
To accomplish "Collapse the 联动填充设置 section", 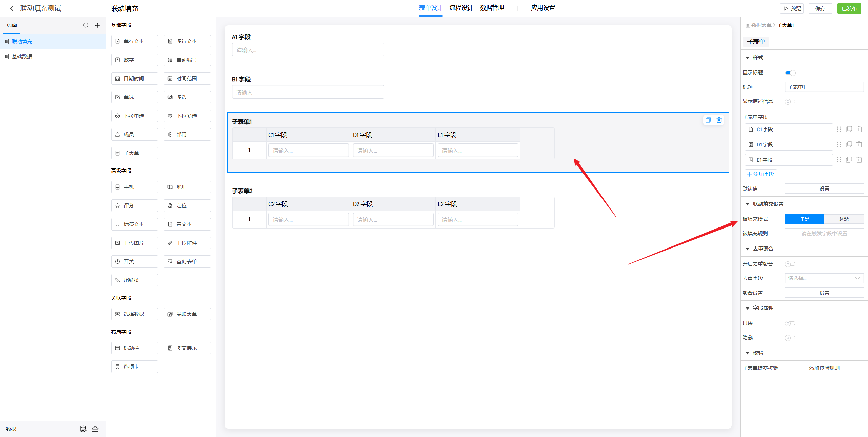I will click(x=748, y=204).
